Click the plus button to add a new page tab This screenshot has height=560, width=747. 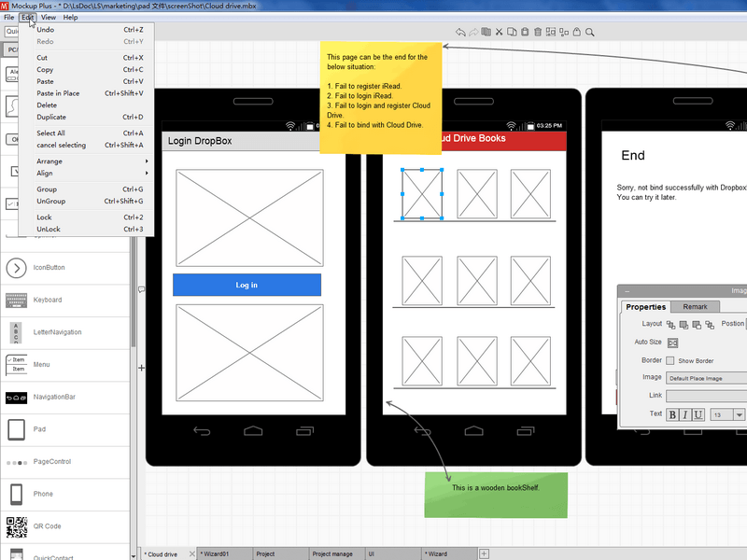(484, 553)
